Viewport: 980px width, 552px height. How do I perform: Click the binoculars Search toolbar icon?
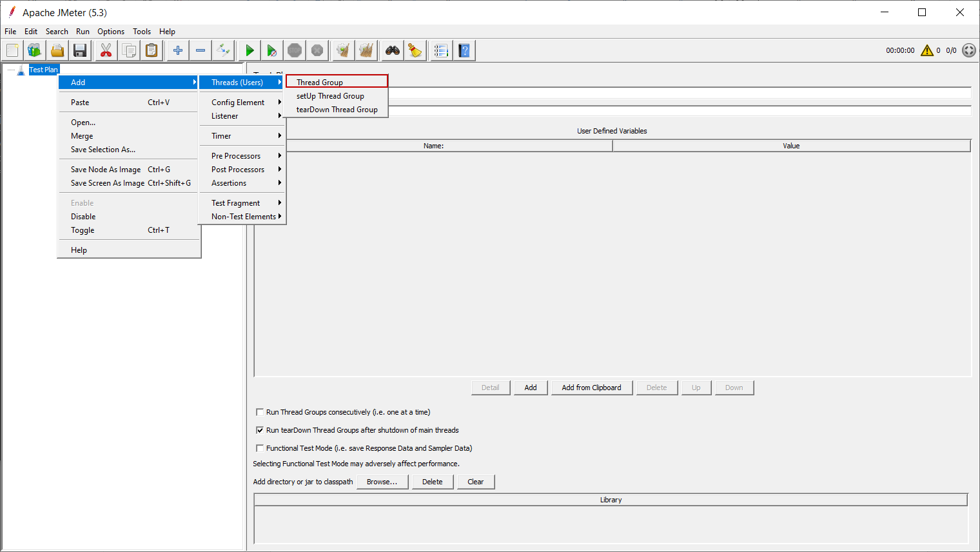(x=393, y=50)
